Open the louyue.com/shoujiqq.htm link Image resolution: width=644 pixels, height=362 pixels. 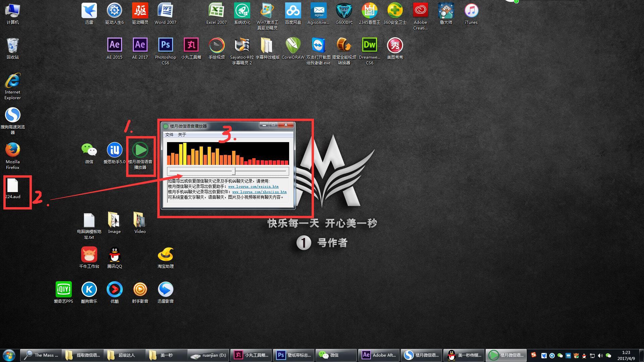click(x=259, y=192)
